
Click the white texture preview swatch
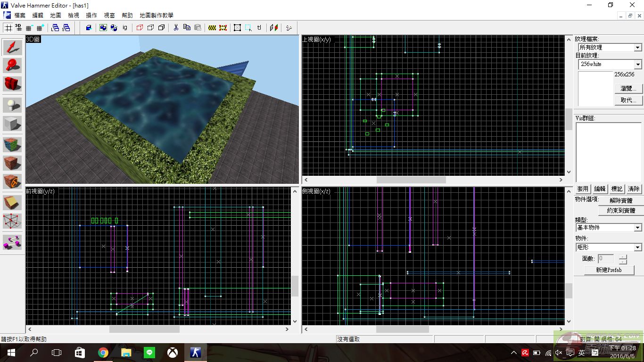coord(595,88)
